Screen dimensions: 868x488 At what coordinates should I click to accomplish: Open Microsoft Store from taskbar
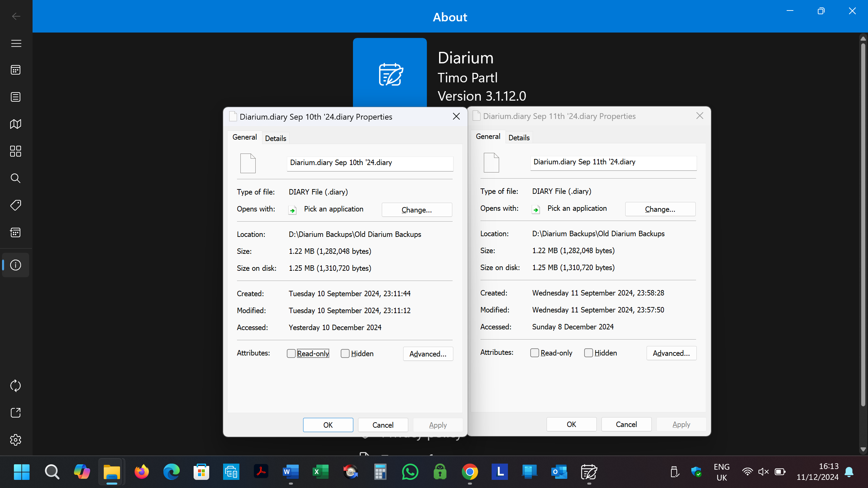tap(201, 472)
